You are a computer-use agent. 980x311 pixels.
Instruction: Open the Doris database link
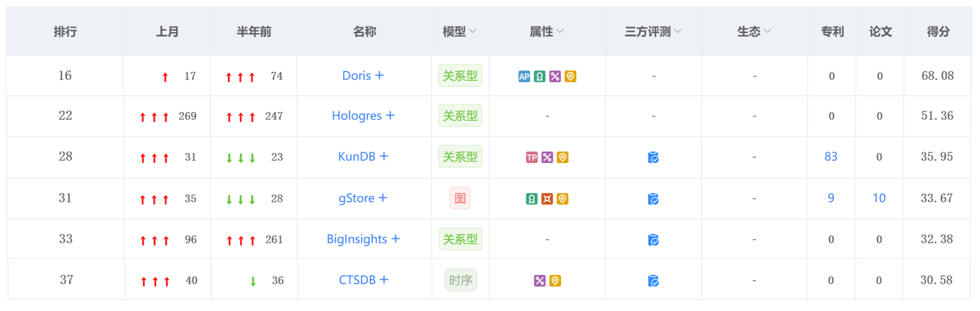[357, 75]
